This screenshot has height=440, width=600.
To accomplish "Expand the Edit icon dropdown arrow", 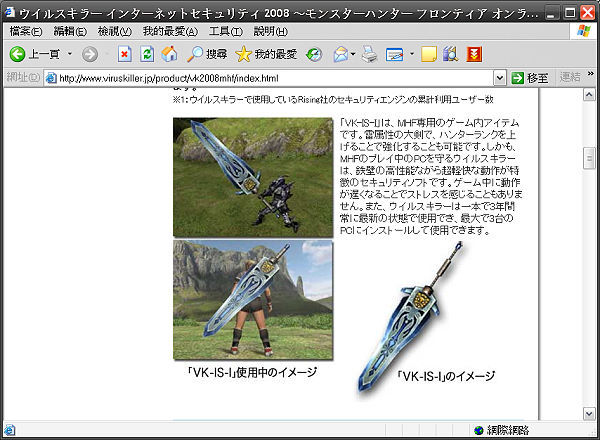I will 412,54.
